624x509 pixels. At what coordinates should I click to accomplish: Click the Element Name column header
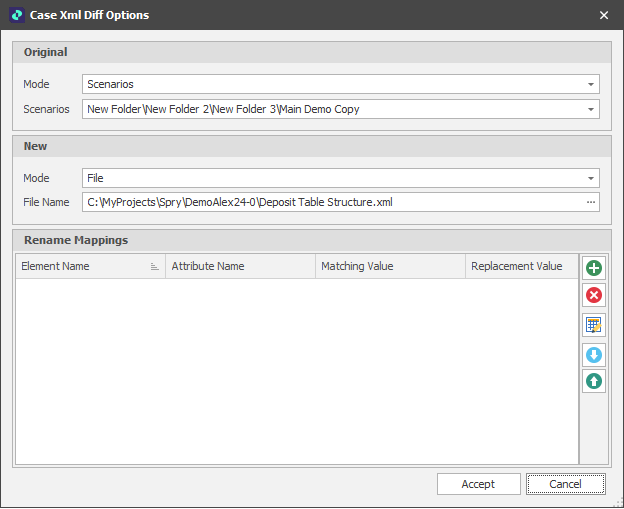(x=80, y=266)
